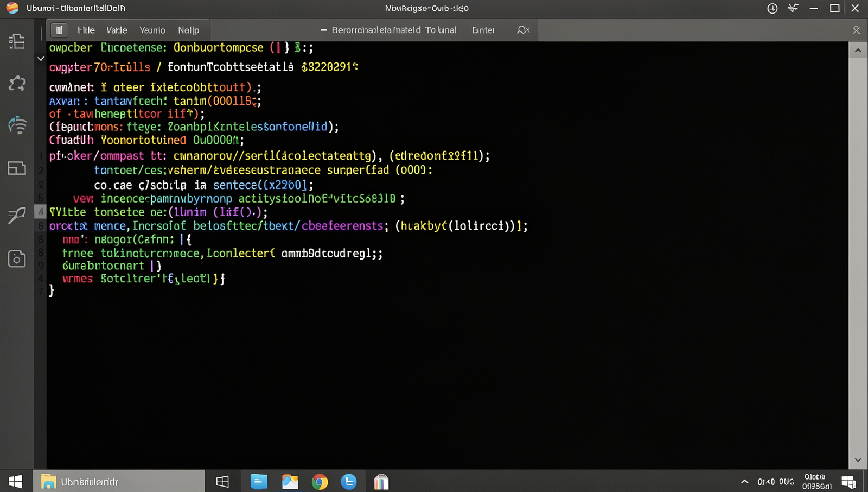Open the Veunio menu

(152, 30)
